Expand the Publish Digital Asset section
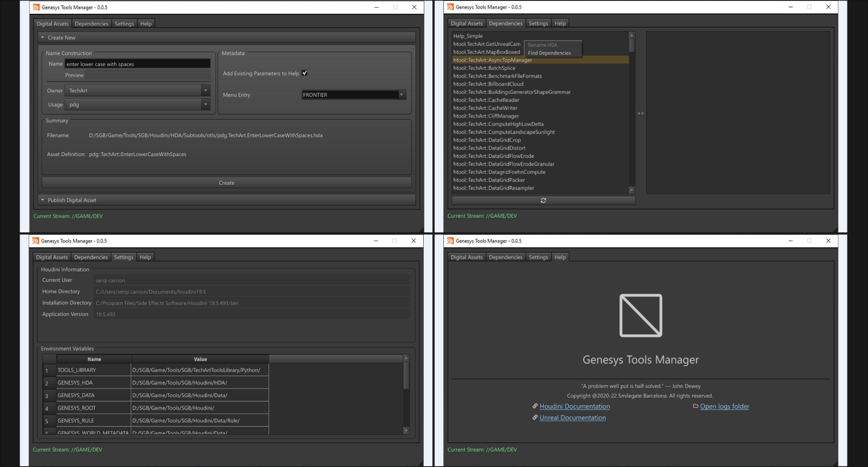Viewport: 868px width, 467px height. coord(226,200)
